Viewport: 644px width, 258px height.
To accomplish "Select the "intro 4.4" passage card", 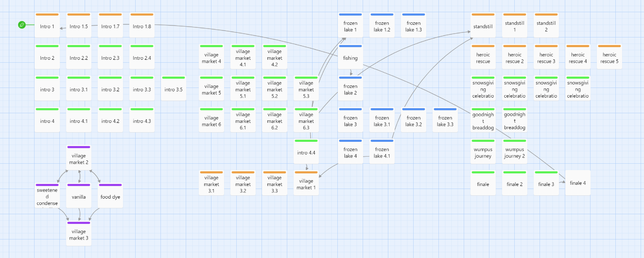I will pyautogui.click(x=306, y=152).
